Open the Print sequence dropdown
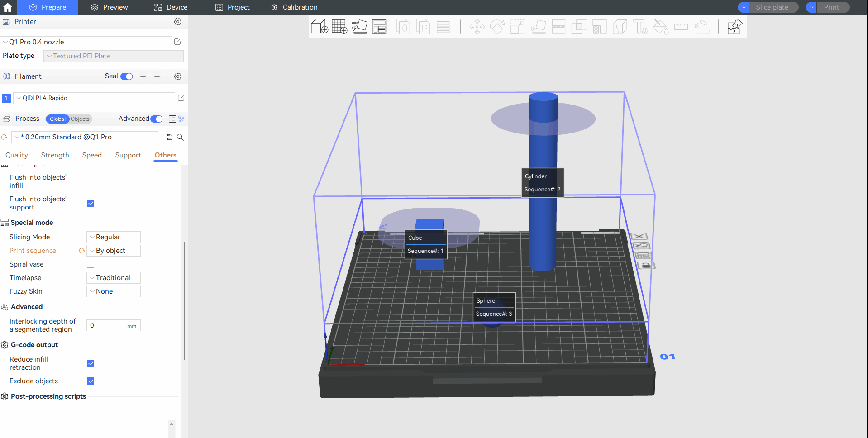Screen dimensions: 868x438 click(x=114, y=251)
